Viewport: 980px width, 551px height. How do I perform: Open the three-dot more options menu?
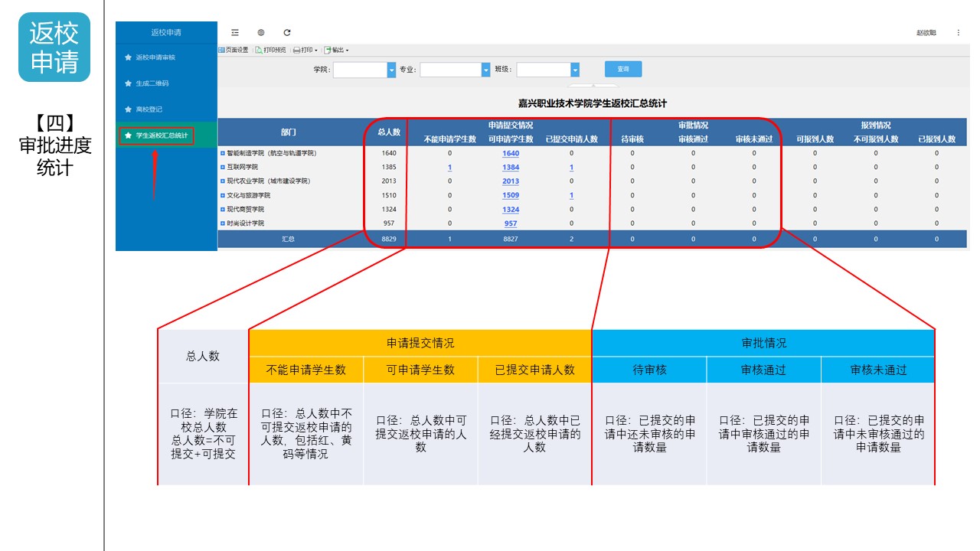958,33
